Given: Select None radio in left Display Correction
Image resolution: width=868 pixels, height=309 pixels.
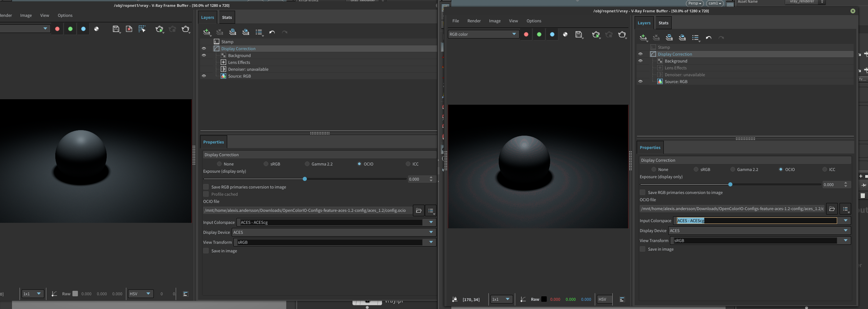Looking at the screenshot, I should (x=219, y=164).
